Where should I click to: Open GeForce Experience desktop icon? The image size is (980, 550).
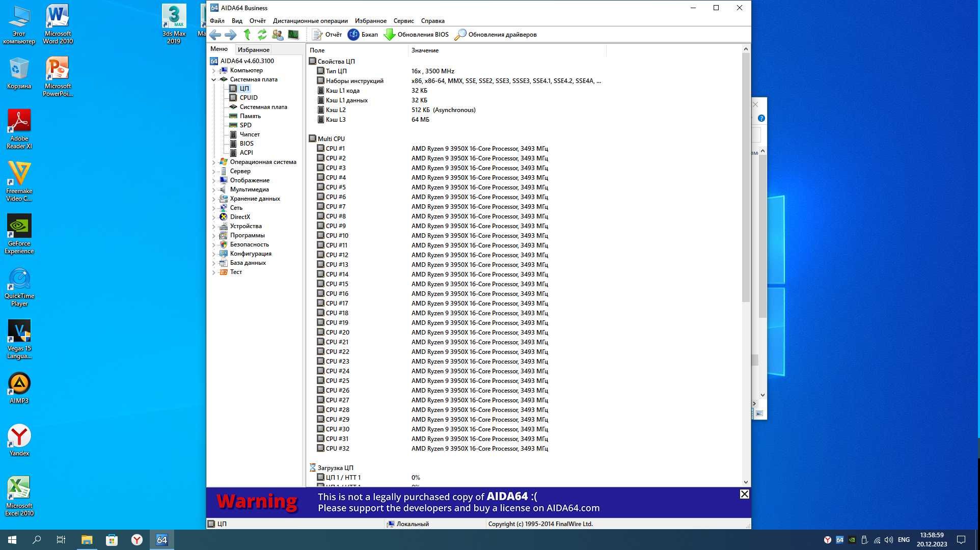tap(19, 234)
